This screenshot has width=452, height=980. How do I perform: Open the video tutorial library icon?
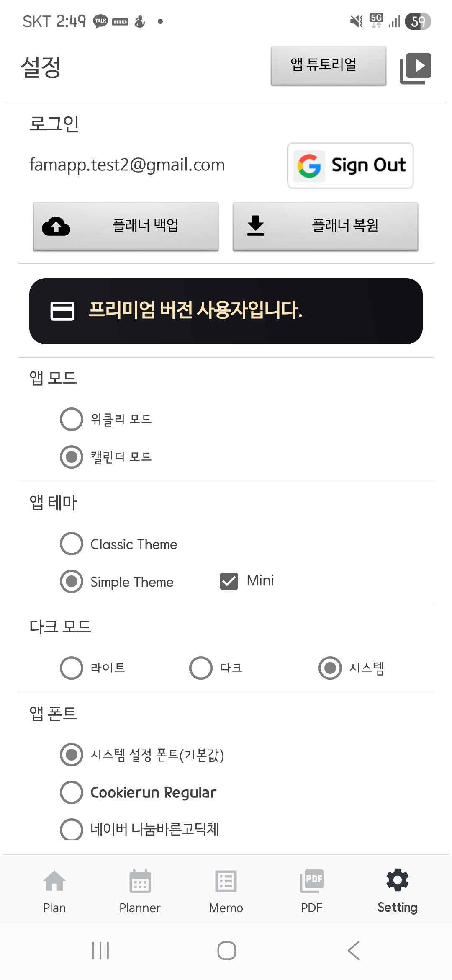415,68
